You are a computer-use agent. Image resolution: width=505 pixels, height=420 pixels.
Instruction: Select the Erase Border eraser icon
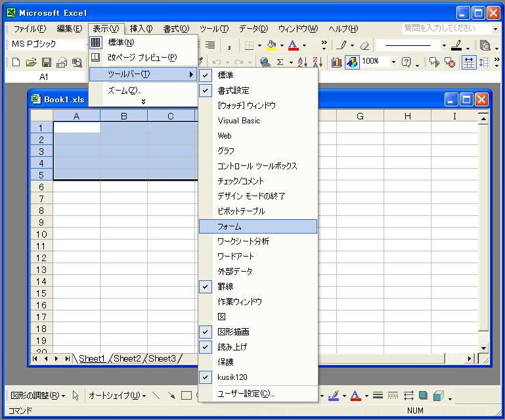364,45
